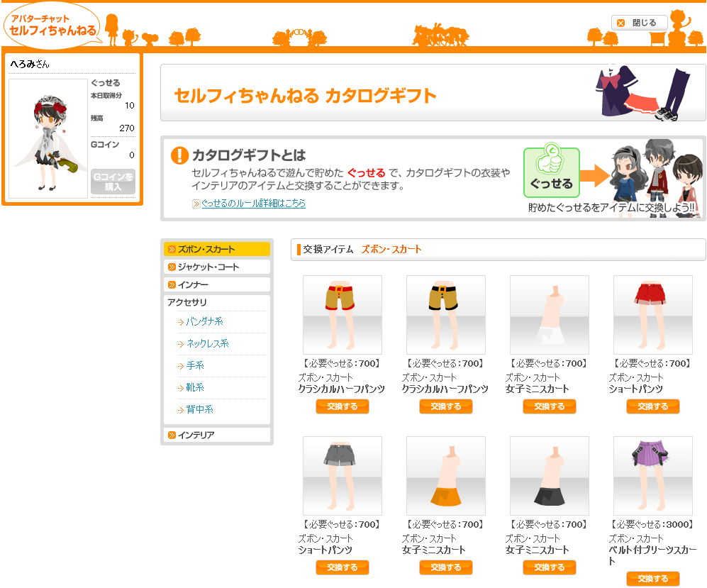The image size is (707, 588).
Task: Exchange the orange 女子ミニスカート
Action: coord(446,567)
